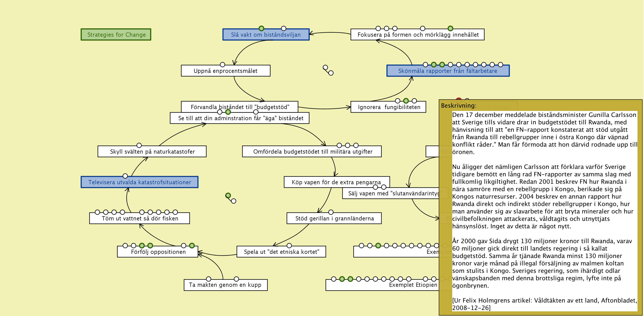This screenshot has height=316, width=644.
Task: Click the rightmost circle above Förfölj oppositionen
Action: pos(192,245)
